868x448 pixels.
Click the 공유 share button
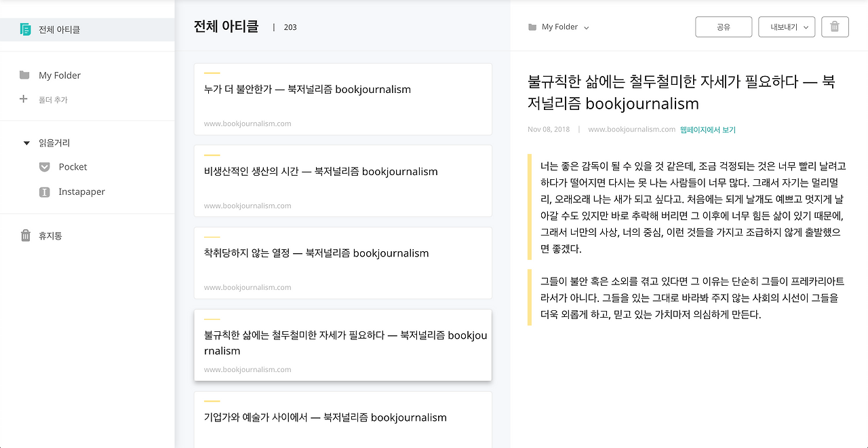(x=724, y=26)
